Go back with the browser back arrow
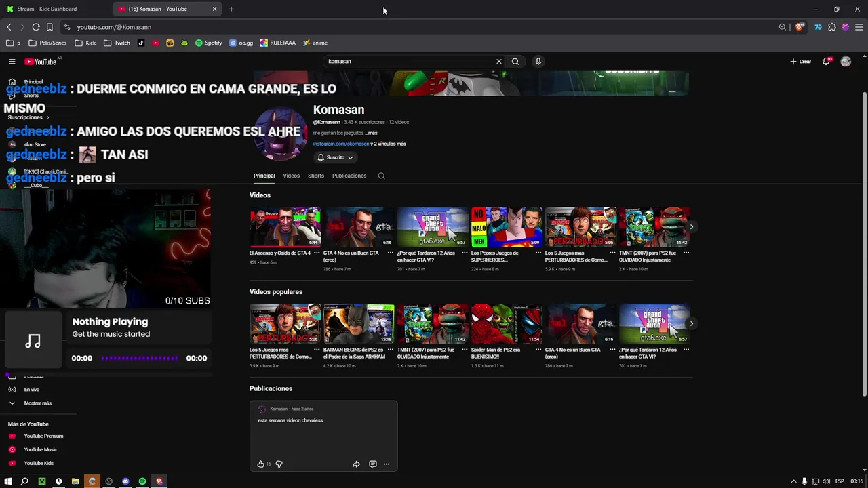The height and width of the screenshot is (488, 868). (x=9, y=27)
